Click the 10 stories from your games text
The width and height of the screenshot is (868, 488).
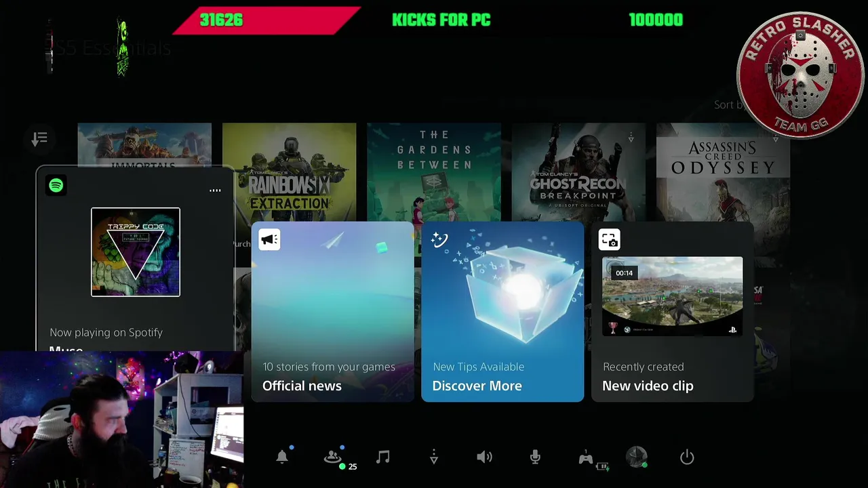[x=329, y=367]
